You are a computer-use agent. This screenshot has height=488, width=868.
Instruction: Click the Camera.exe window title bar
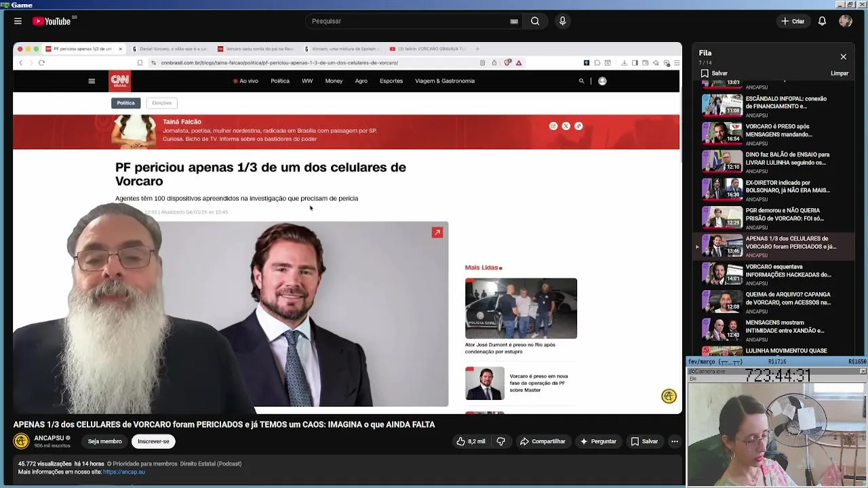(776, 371)
